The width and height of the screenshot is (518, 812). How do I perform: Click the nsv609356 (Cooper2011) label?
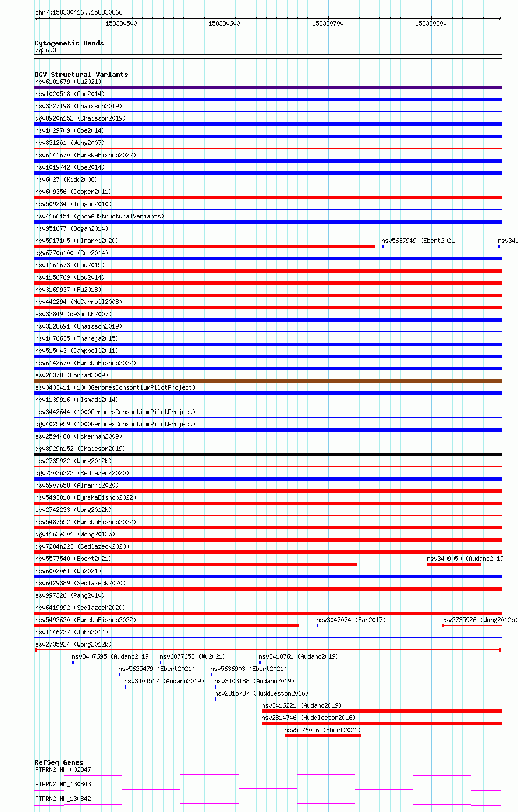click(73, 192)
